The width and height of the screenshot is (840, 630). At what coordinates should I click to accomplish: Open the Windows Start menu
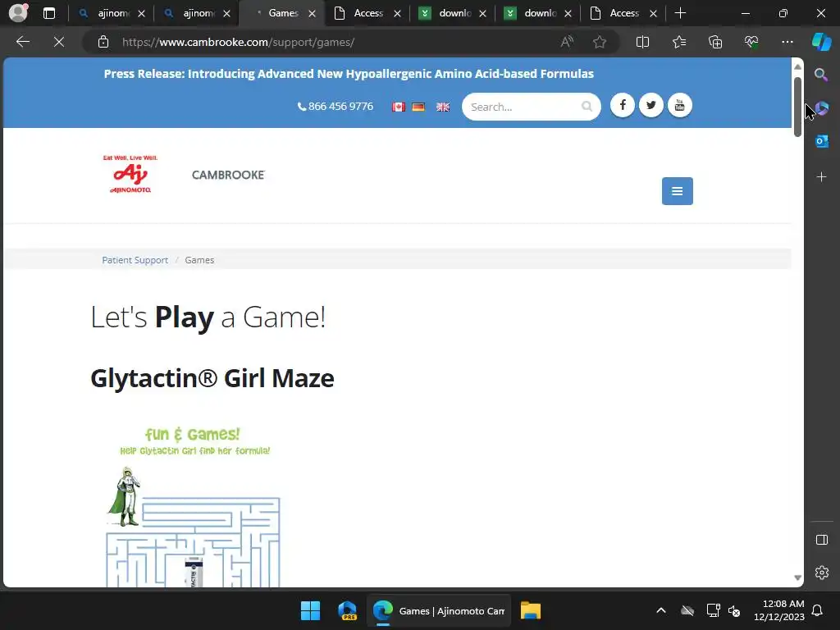(x=310, y=610)
